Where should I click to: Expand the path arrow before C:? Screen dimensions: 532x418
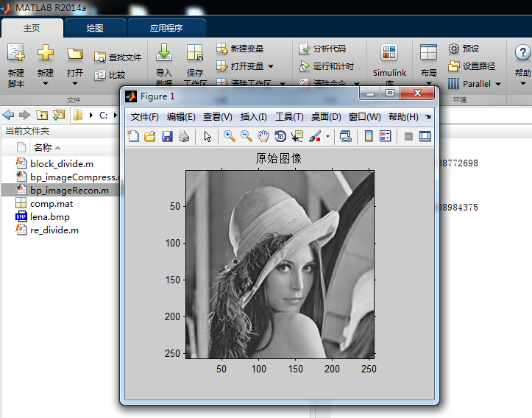pyautogui.click(x=91, y=116)
